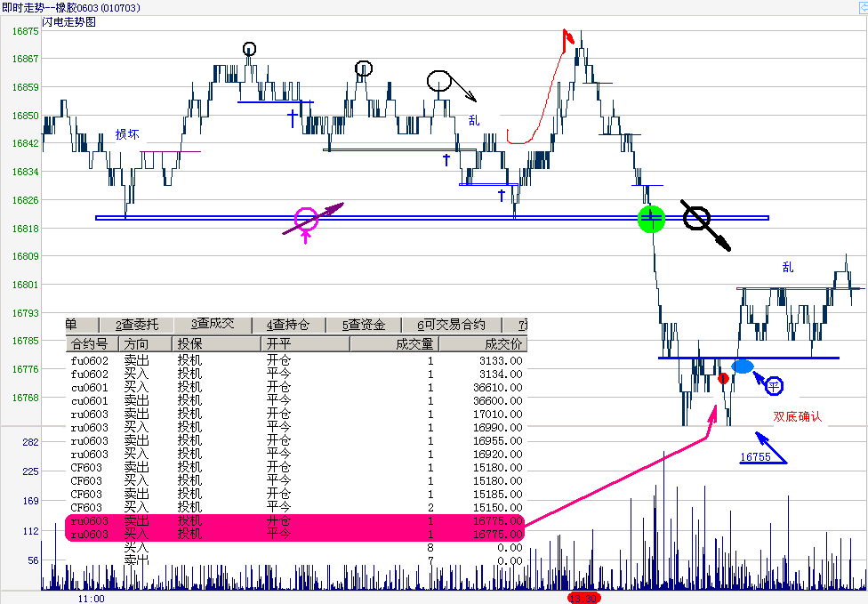Image resolution: width=868 pixels, height=604 pixels.
Task: Click the 双底确认 red text annotation
Action: click(797, 416)
